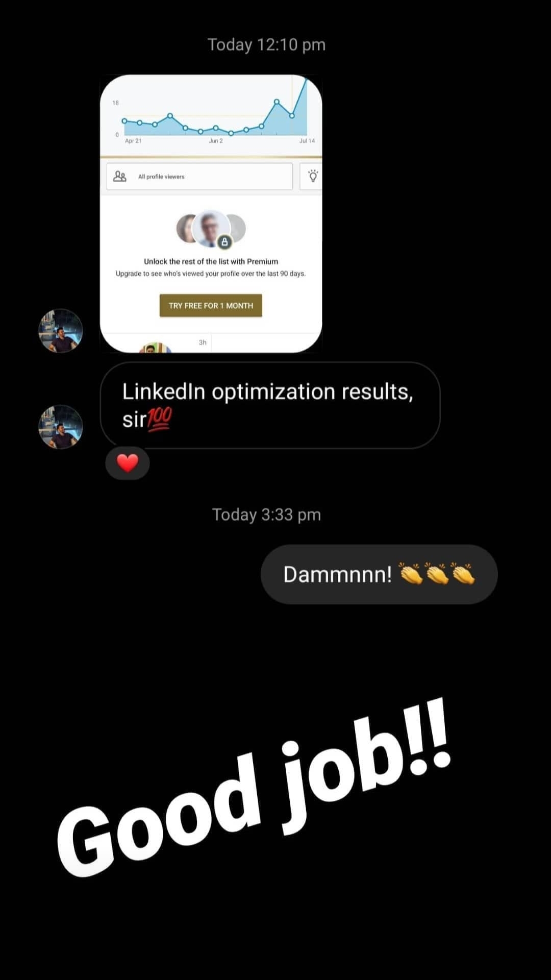The height and width of the screenshot is (980, 551).
Task: Click the Apr 21 label on the chart axis
Action: [x=133, y=140]
